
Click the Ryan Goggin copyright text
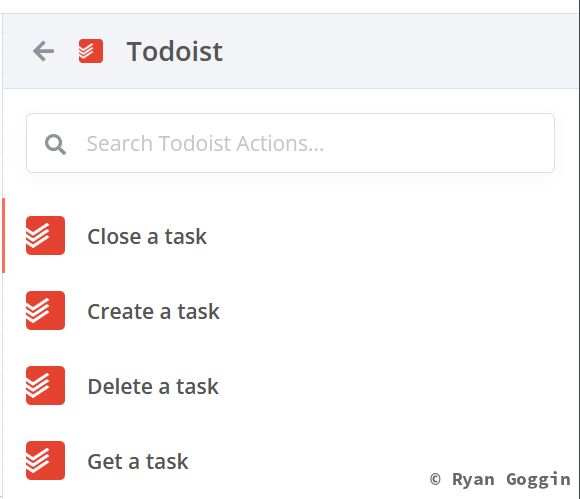[x=500, y=479]
